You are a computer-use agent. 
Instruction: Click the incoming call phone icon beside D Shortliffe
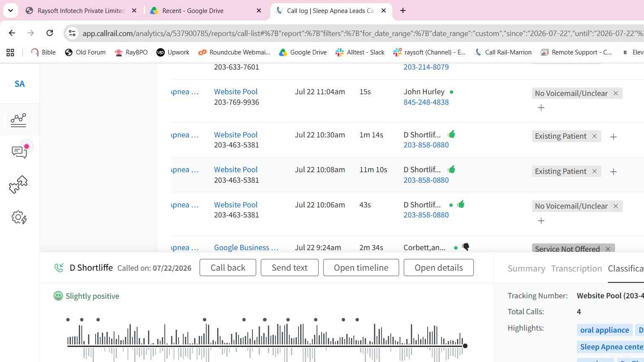[x=59, y=268]
